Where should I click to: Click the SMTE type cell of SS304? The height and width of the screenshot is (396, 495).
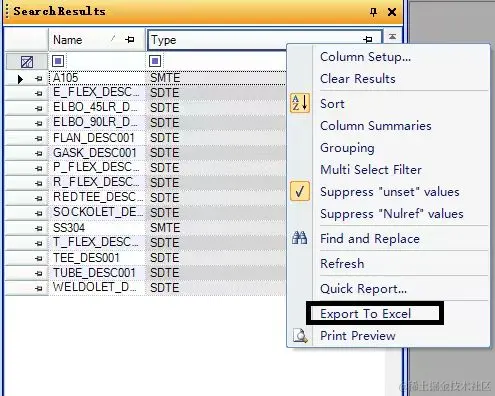[216, 228]
